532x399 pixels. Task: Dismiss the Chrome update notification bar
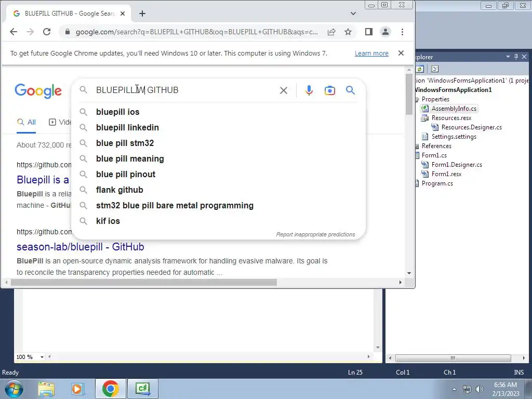401,54
